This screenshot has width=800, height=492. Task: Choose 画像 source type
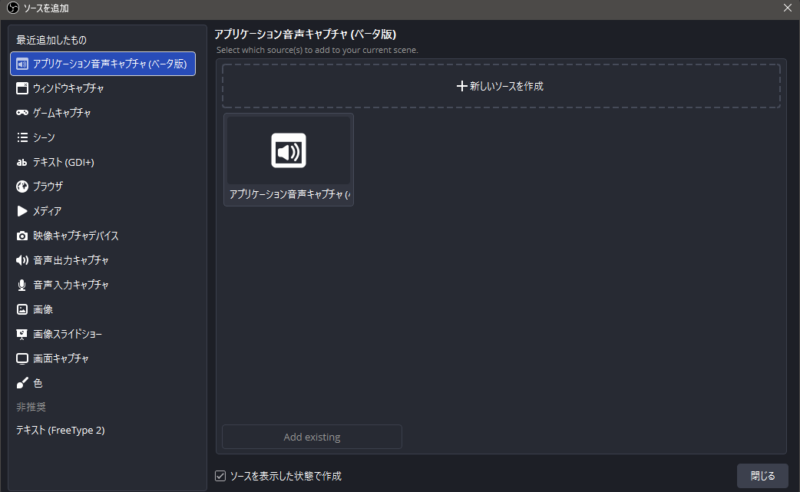pyautogui.click(x=103, y=309)
